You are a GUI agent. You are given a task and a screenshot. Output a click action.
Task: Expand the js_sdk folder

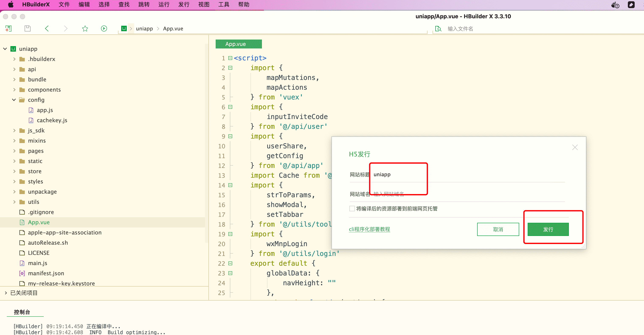click(14, 131)
